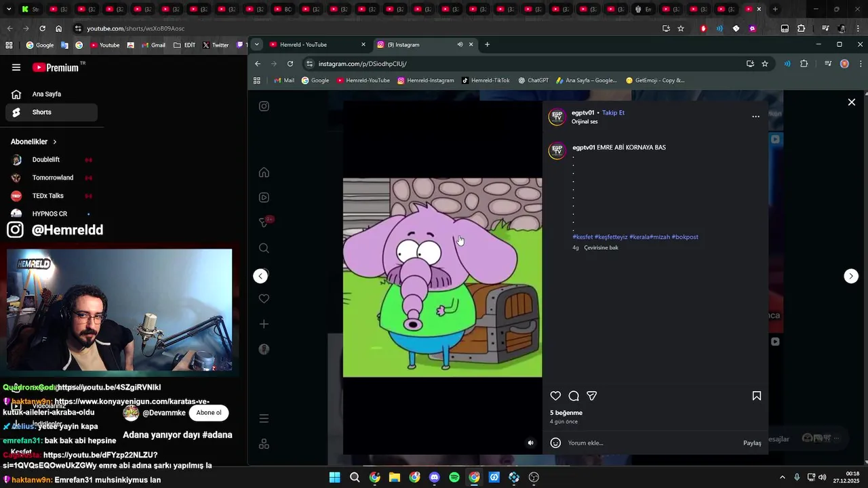The height and width of the screenshot is (488, 868).
Task: Expand Abonelikler subscriptions chevron
Action: pos(55,142)
